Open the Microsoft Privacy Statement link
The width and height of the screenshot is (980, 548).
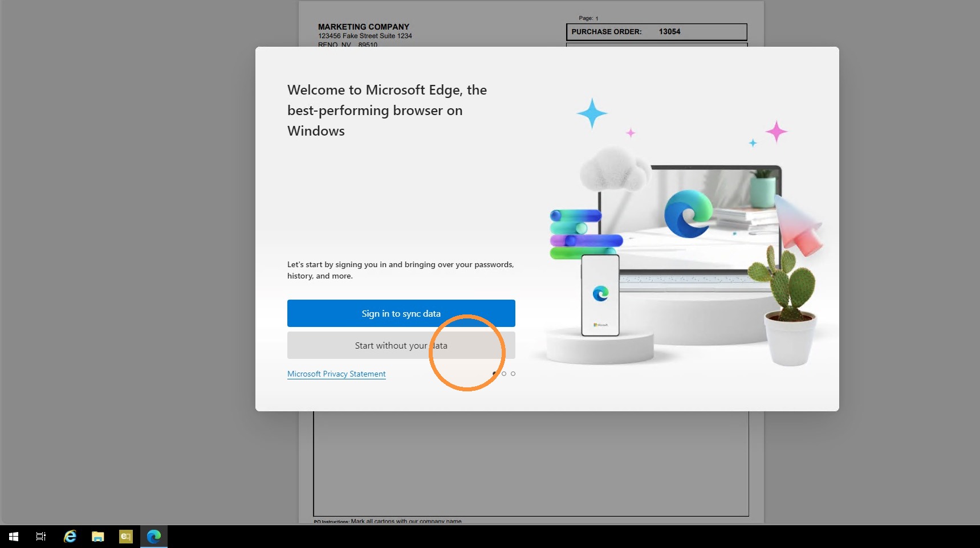[336, 374]
